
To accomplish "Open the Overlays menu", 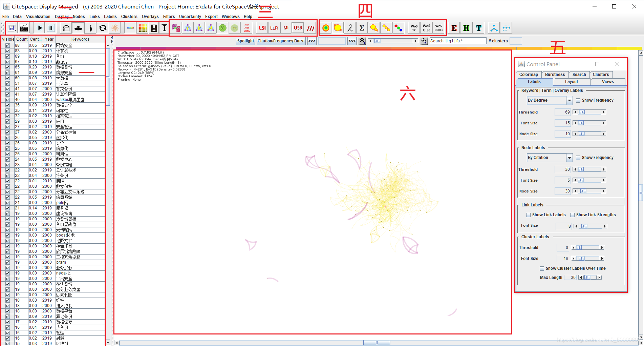I will tap(150, 16).
